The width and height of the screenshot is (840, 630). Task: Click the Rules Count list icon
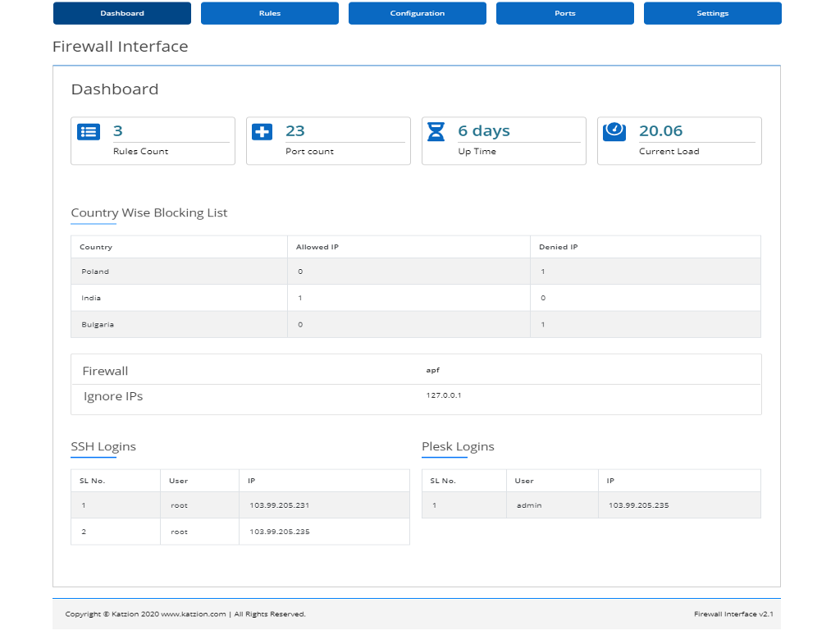coord(89,132)
